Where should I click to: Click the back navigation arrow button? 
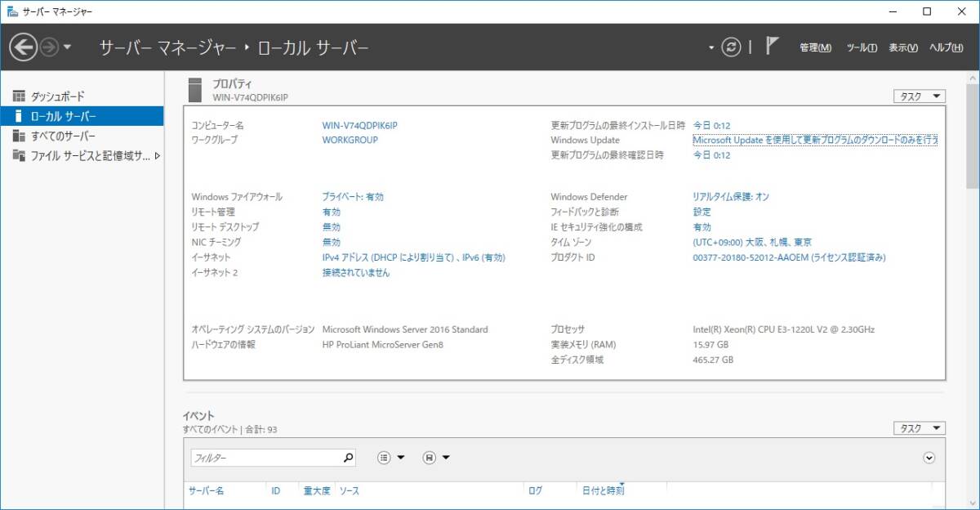[23, 47]
